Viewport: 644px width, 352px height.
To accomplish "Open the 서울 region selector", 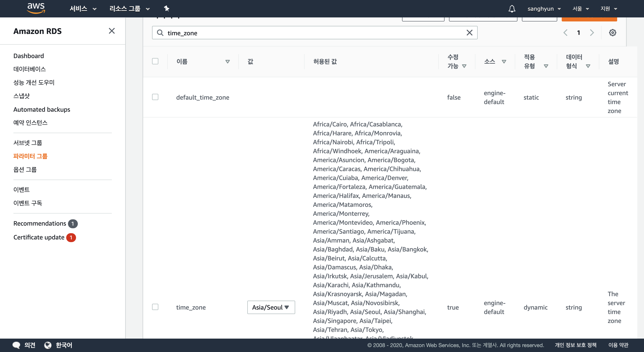I will 580,9.
